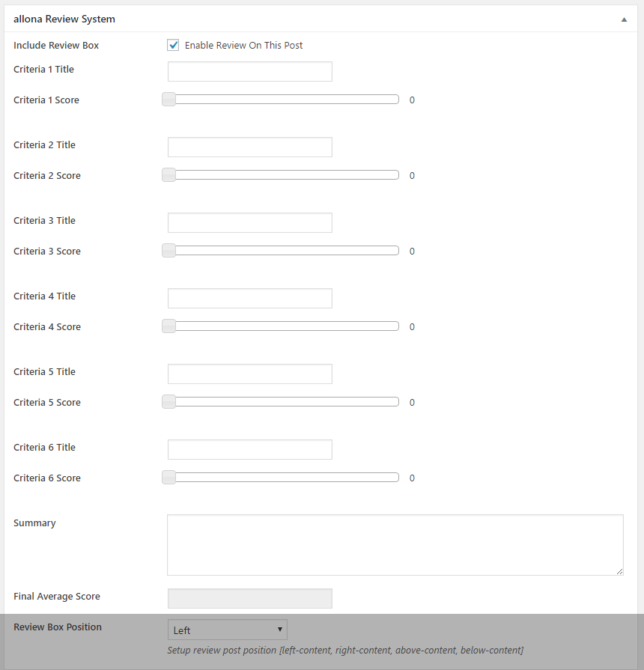Click the Criteria 2 Score slider track

285,175
